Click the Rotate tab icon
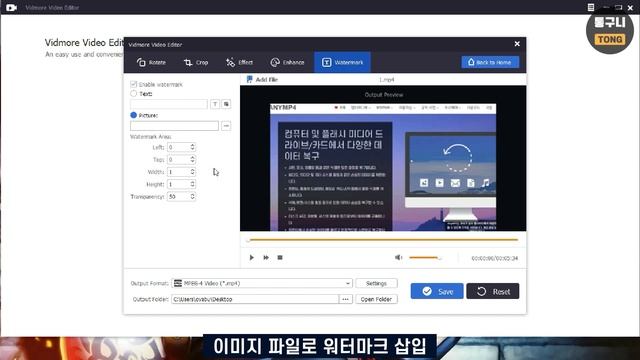 [x=141, y=62]
